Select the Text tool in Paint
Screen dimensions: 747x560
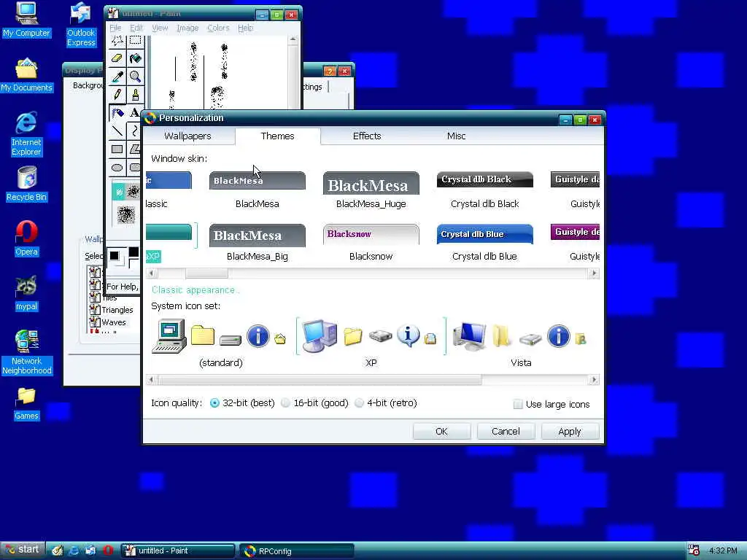click(135, 113)
